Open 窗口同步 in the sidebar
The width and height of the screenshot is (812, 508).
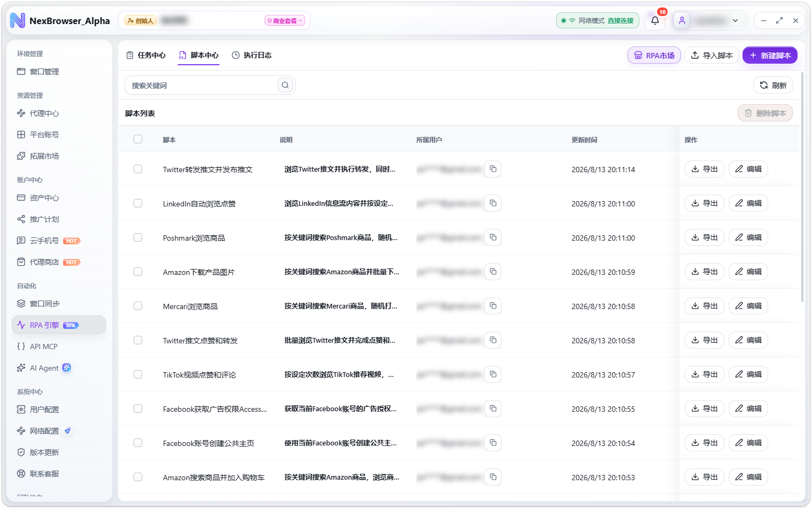pyautogui.click(x=59, y=304)
